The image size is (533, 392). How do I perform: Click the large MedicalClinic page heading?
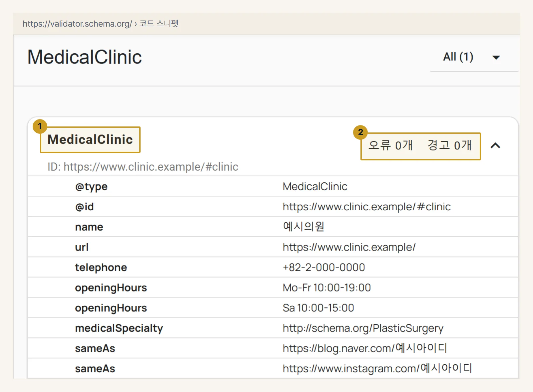point(85,57)
